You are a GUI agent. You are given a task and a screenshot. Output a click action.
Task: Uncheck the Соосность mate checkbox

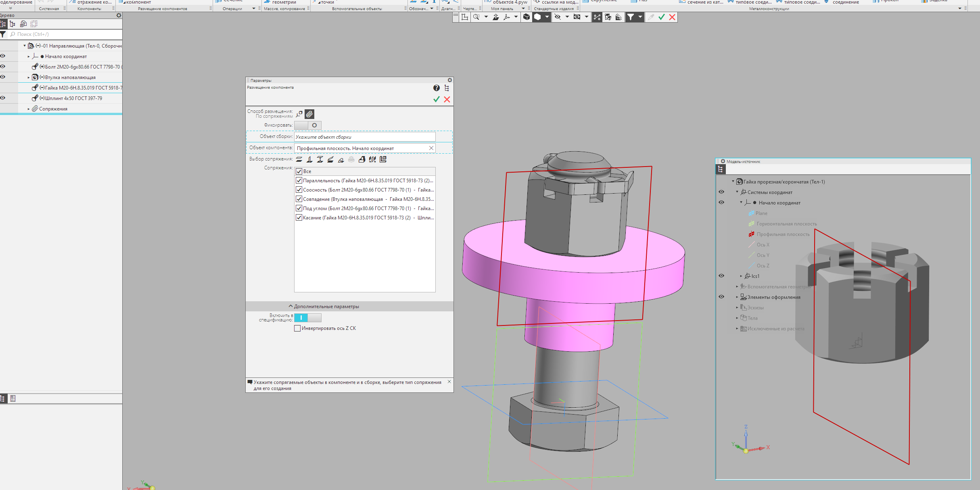299,190
